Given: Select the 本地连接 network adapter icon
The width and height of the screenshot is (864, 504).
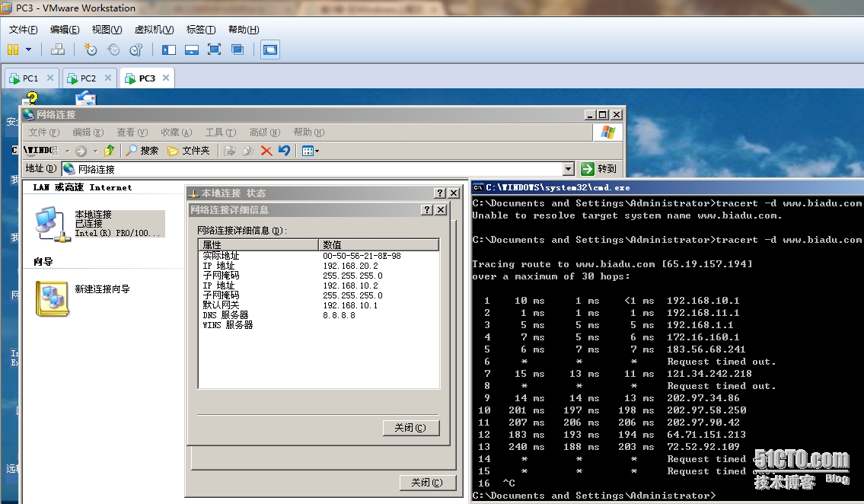Looking at the screenshot, I should [x=53, y=223].
